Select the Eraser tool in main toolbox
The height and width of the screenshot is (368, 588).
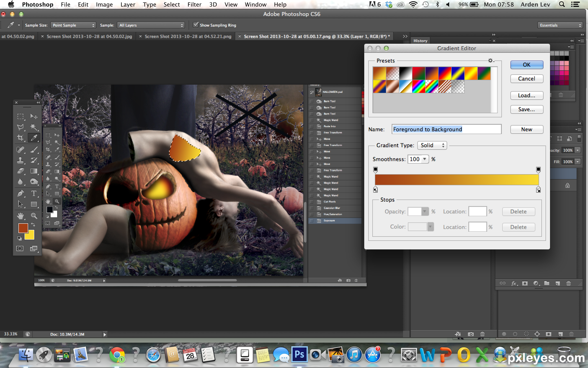[20, 171]
